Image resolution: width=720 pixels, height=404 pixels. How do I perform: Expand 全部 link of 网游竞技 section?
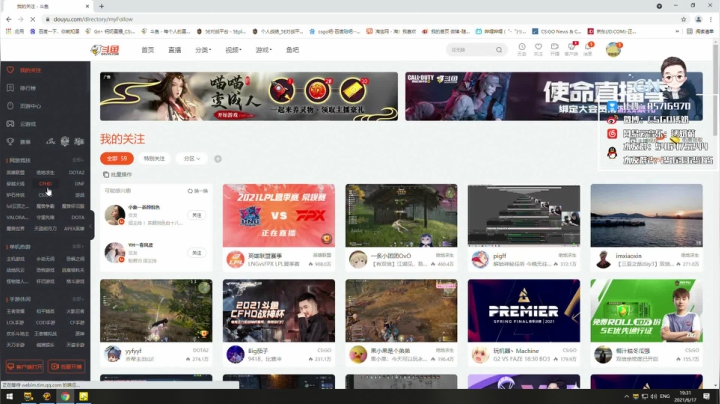pyautogui.click(x=78, y=160)
